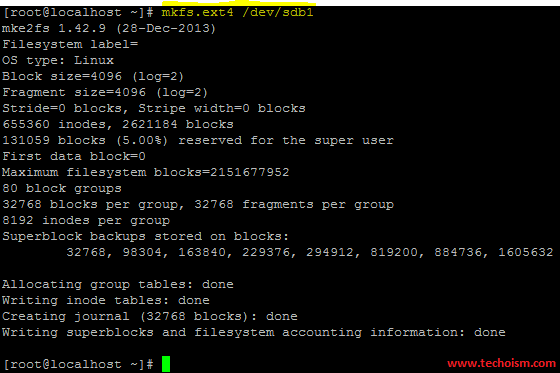Click the green terminal cursor block

click(166, 364)
